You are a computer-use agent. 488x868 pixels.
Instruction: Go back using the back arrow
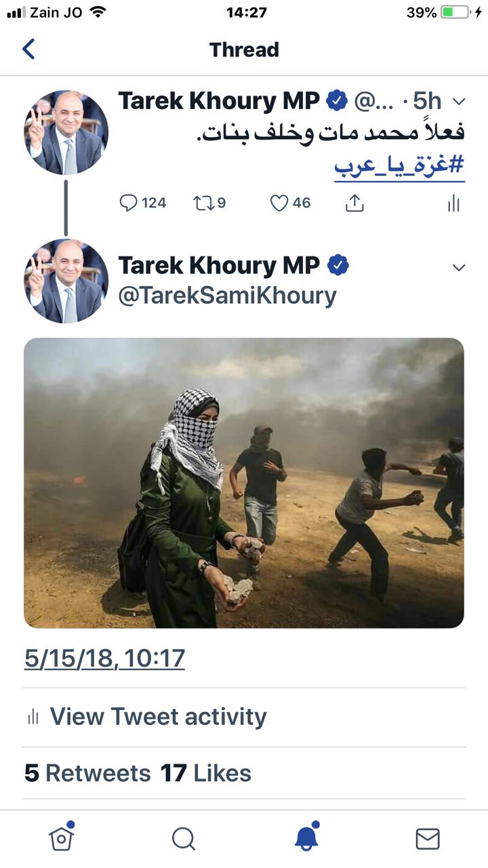pyautogui.click(x=28, y=49)
